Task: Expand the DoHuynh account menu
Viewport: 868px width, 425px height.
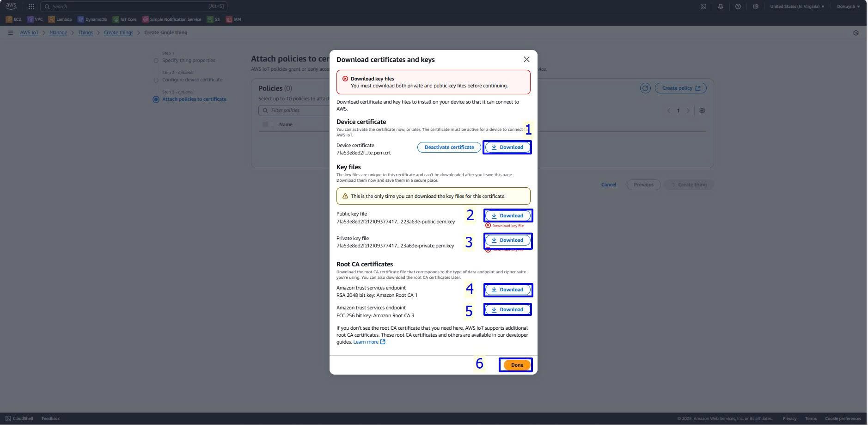Action: click(x=848, y=6)
